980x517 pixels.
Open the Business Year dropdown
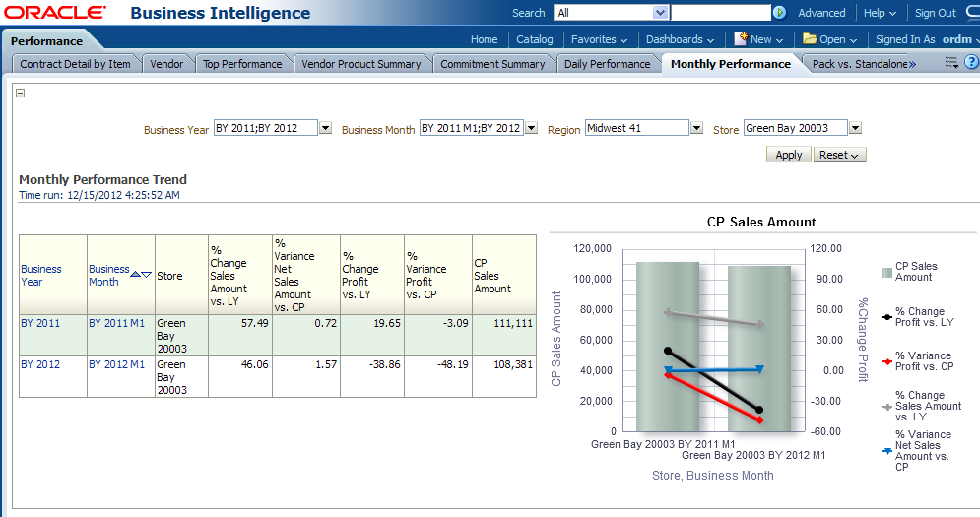(326, 128)
